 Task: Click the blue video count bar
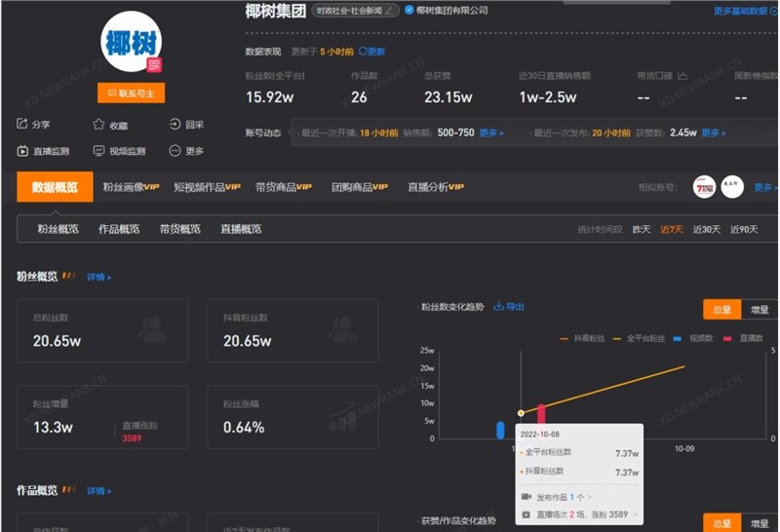coord(500,430)
